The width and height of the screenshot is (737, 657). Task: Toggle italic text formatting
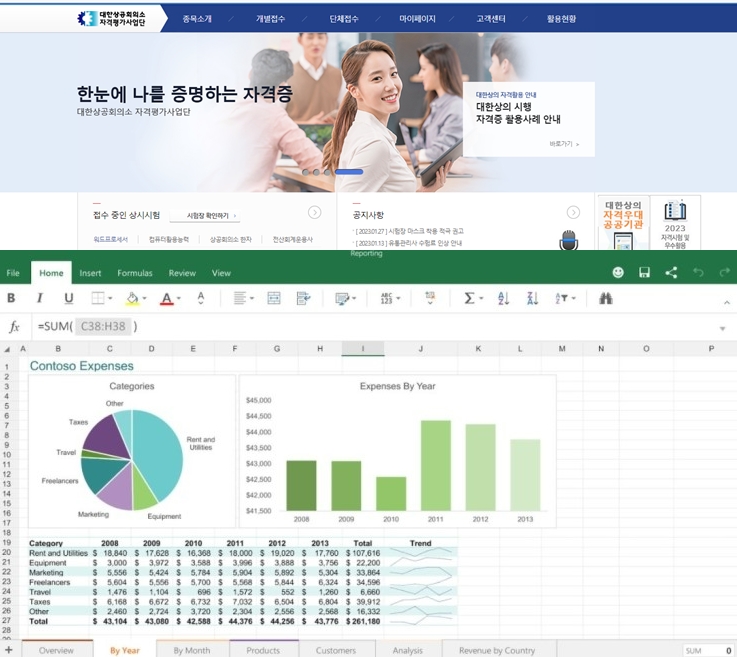[40, 298]
